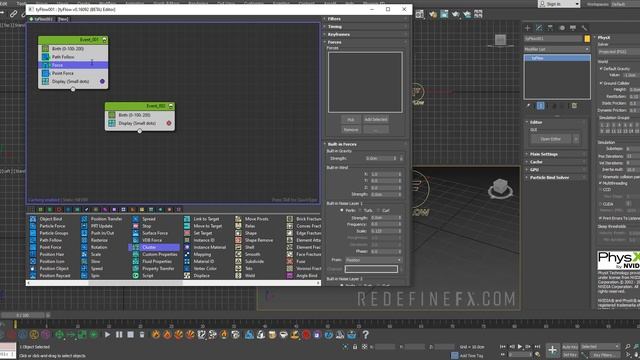Select the Force operator in Event_001
The image size is (640, 360).
73,65
